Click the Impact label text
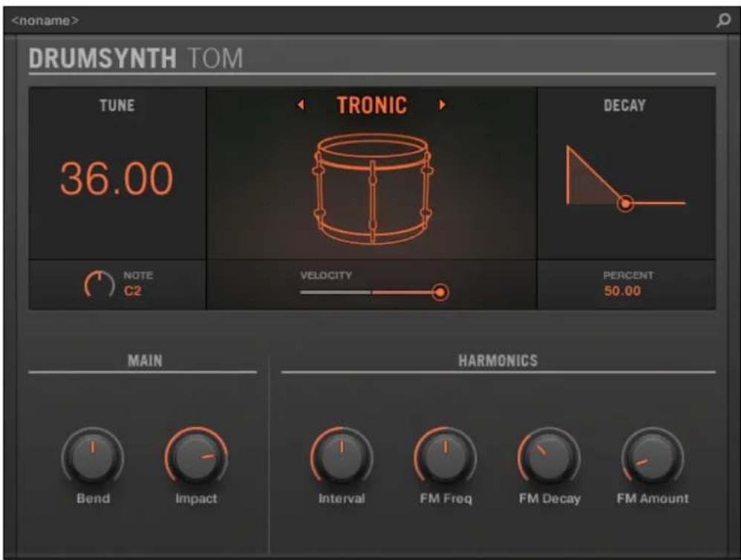Screen dimensions: 741x560 (x=196, y=498)
